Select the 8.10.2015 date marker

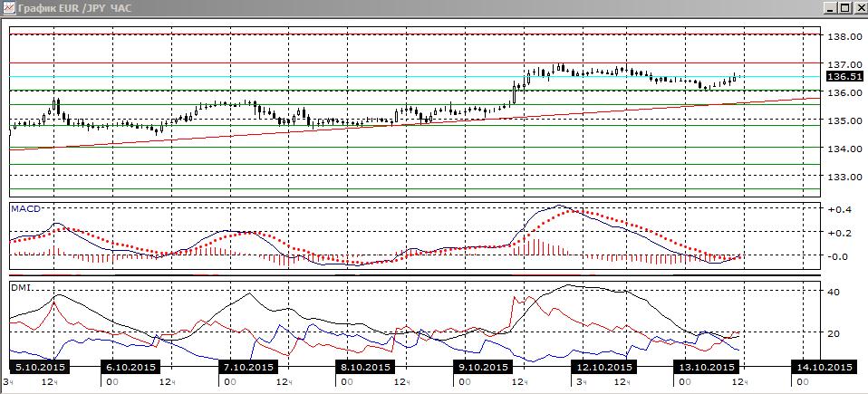tap(365, 368)
